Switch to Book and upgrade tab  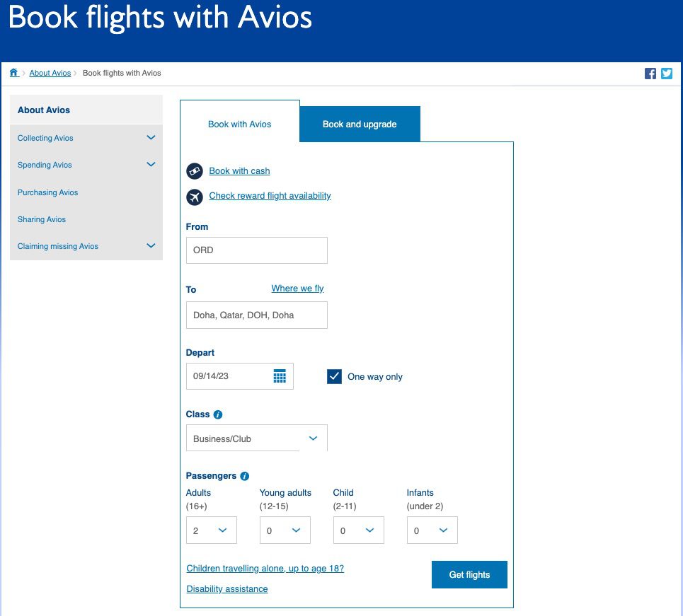tap(360, 124)
